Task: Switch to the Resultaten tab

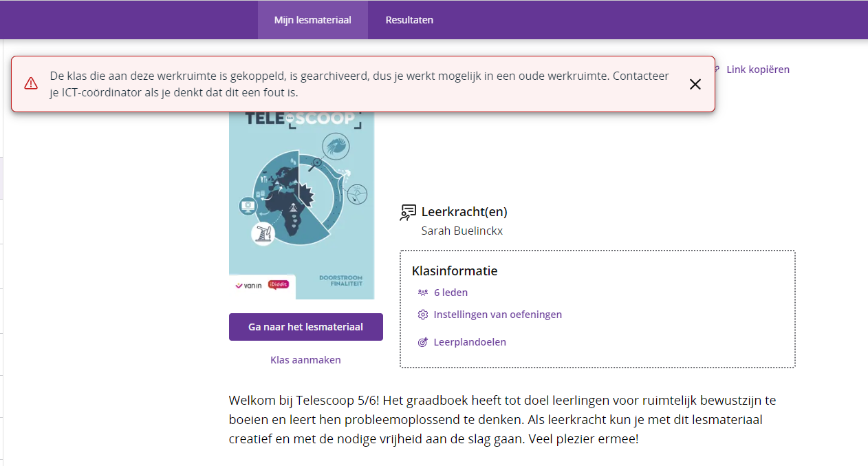Action: pos(409,20)
